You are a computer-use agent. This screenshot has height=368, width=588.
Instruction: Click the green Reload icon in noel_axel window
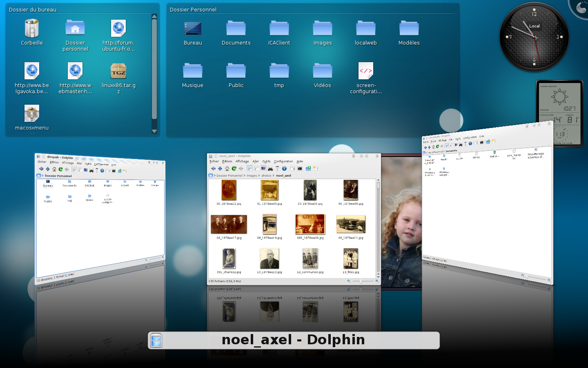234,168
